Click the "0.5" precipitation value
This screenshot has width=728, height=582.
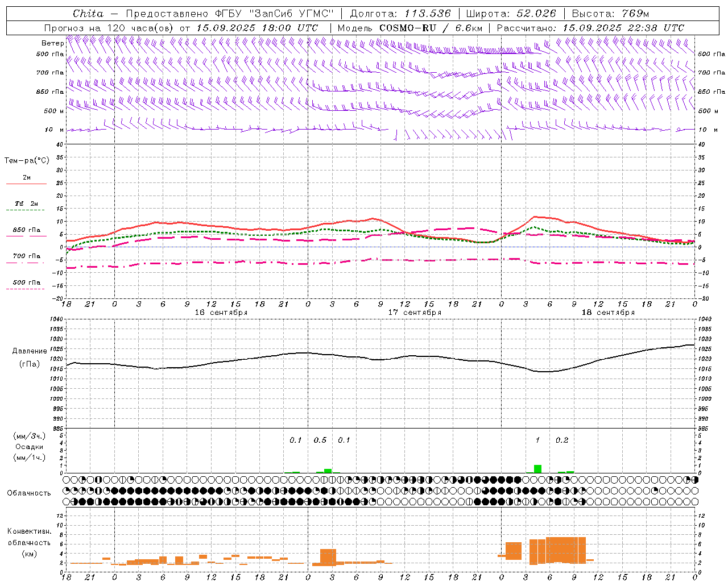[320, 440]
